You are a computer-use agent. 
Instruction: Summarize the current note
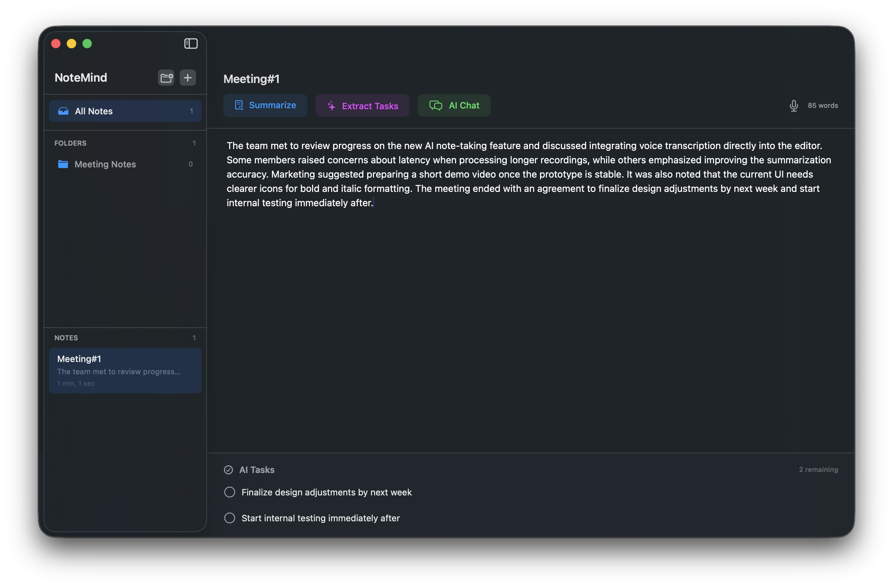(265, 105)
